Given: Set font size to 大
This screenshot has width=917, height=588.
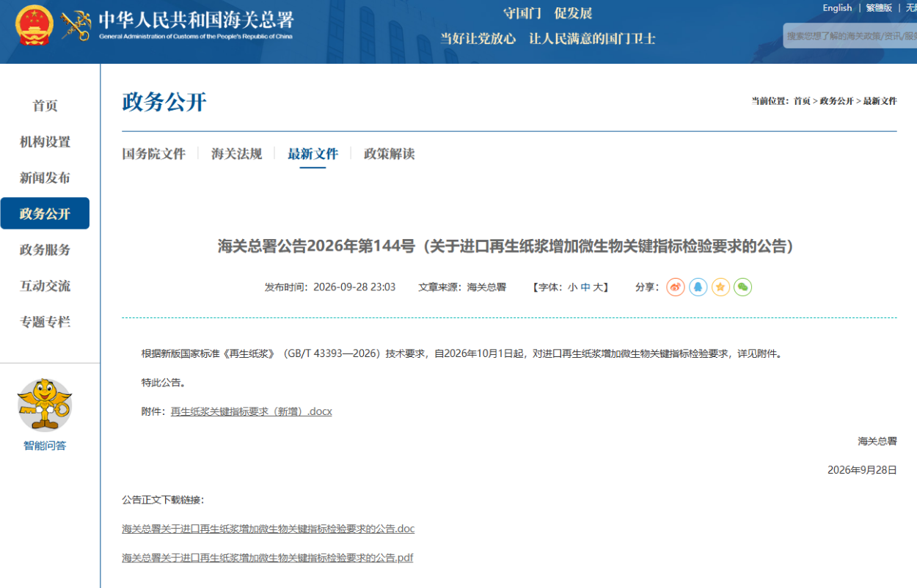Looking at the screenshot, I should point(598,287).
